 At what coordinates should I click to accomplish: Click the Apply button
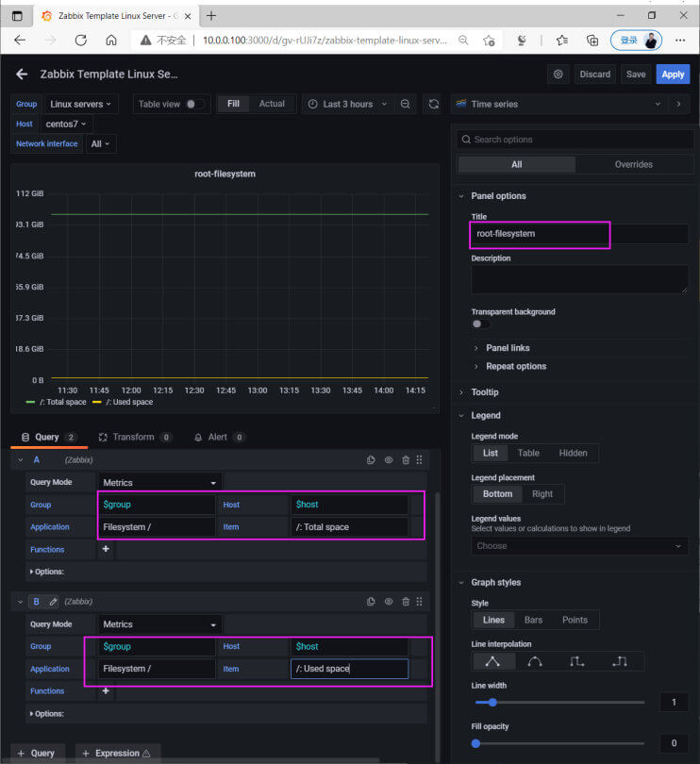[673, 75]
